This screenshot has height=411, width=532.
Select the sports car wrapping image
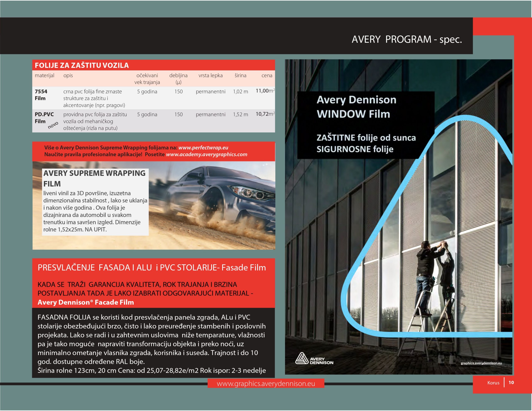coord(154,205)
